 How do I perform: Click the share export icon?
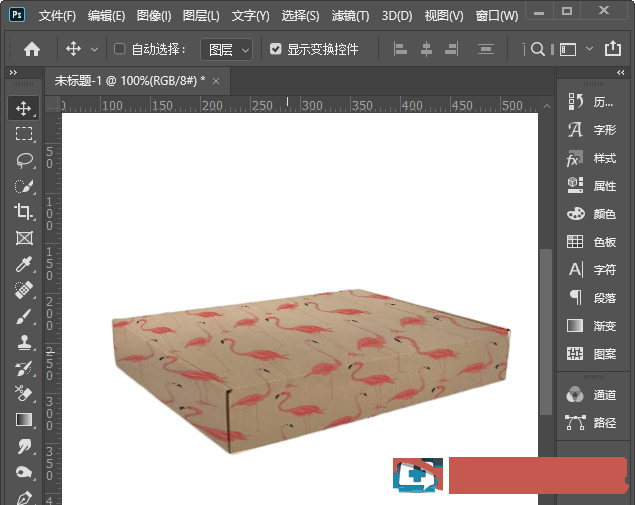[x=613, y=49]
